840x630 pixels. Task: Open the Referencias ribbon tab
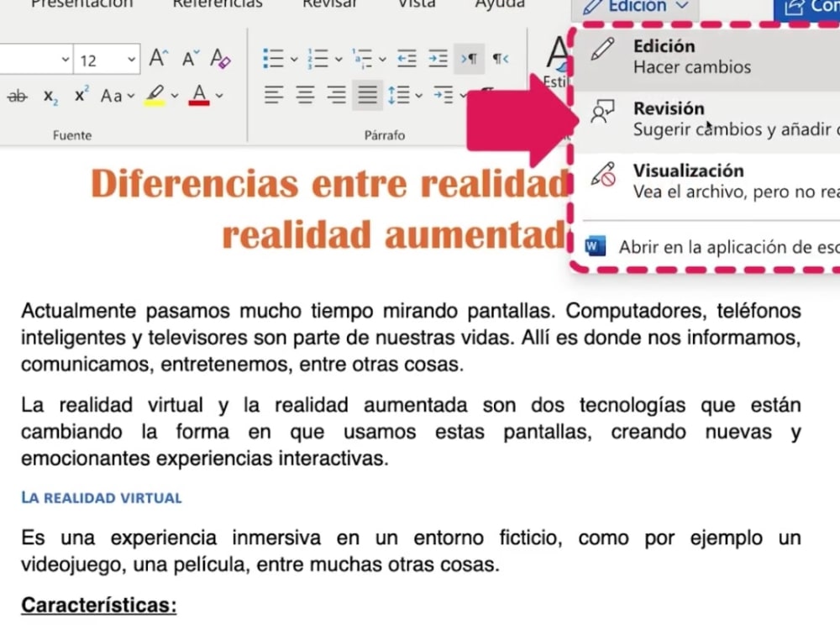pos(218,4)
